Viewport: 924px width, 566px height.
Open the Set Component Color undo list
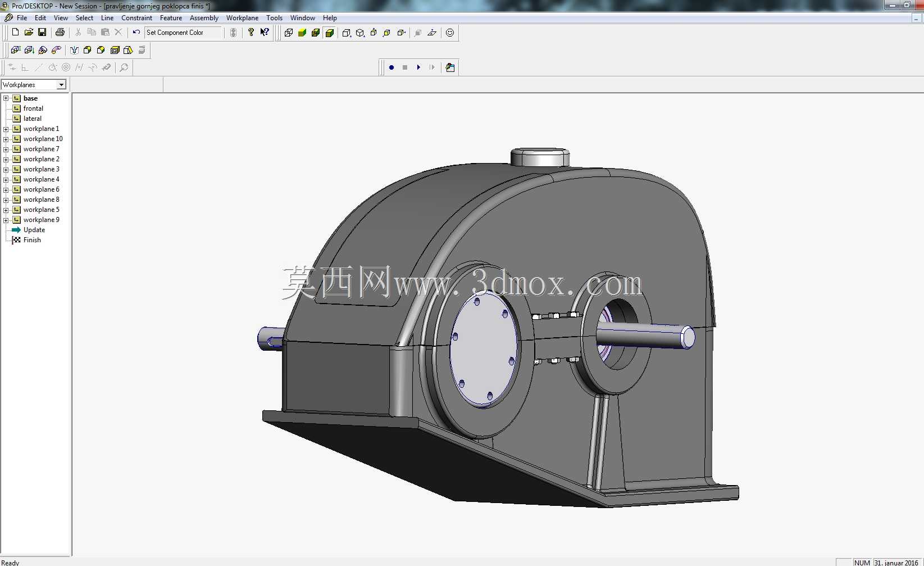click(184, 33)
